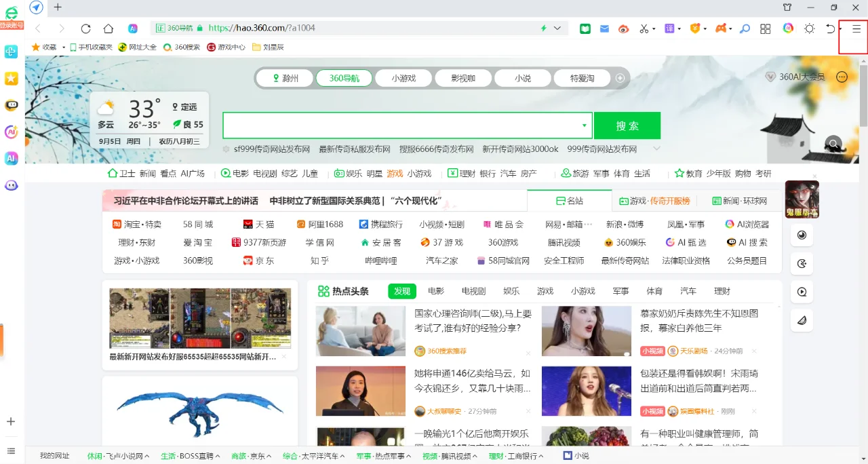
Task: Open the 鬼服腐本 game thumbnail on right
Action: [802, 199]
